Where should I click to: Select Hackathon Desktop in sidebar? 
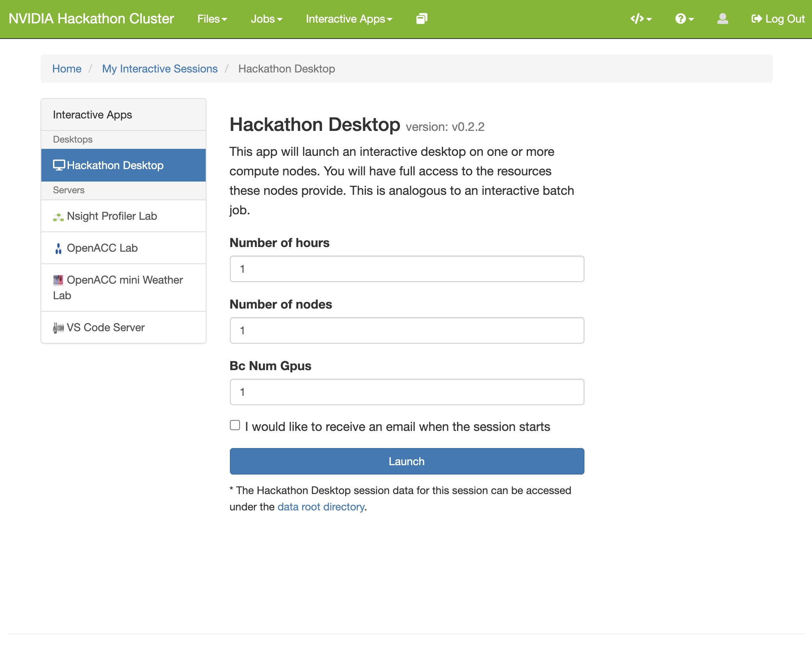(x=124, y=165)
